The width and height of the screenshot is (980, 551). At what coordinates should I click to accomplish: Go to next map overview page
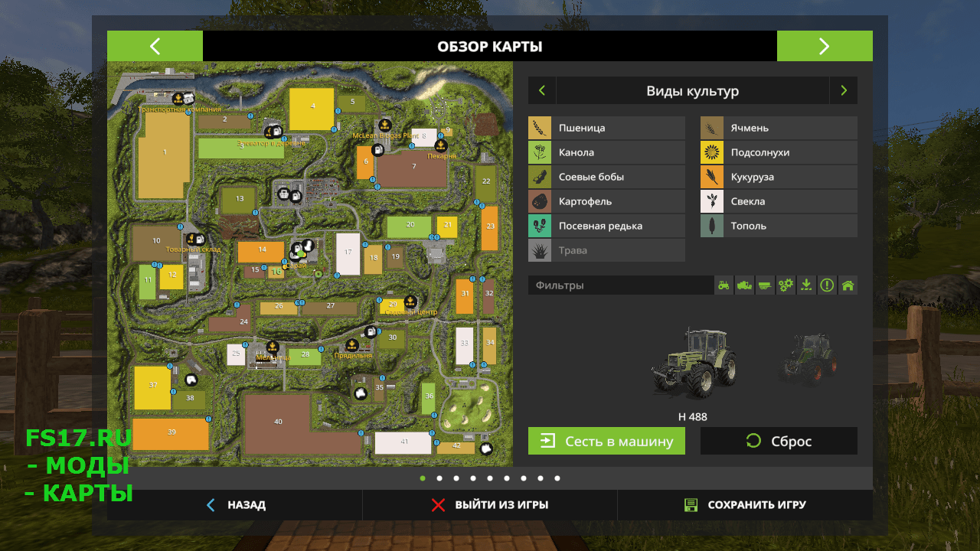[825, 46]
